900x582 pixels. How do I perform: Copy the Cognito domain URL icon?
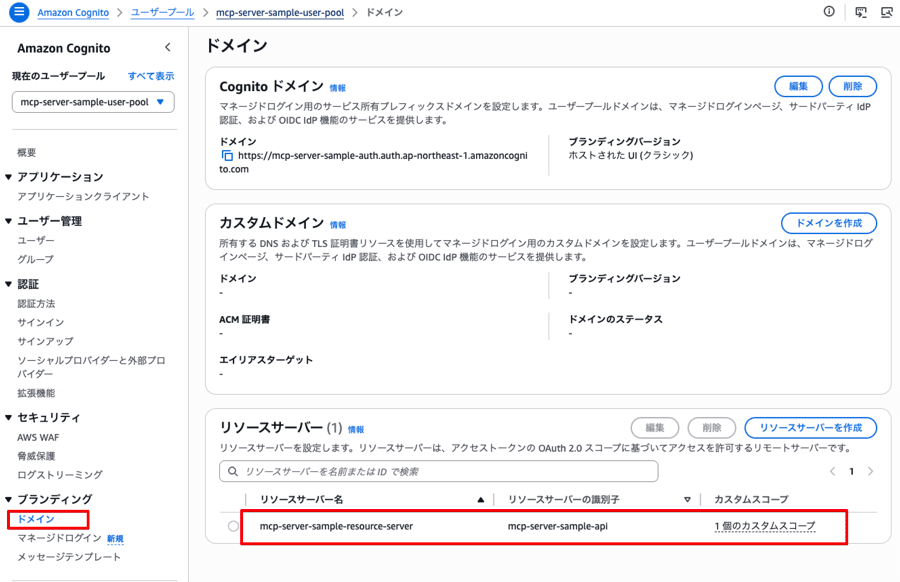[227, 156]
